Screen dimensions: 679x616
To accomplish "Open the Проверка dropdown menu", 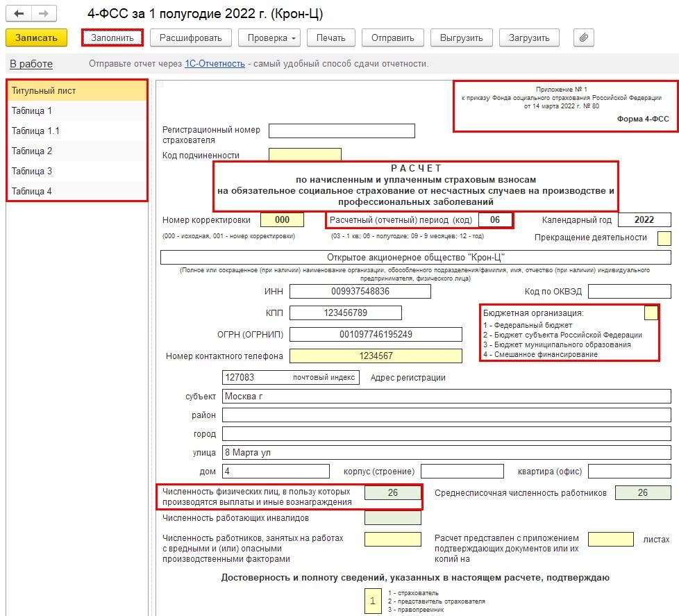I will 269,38.
